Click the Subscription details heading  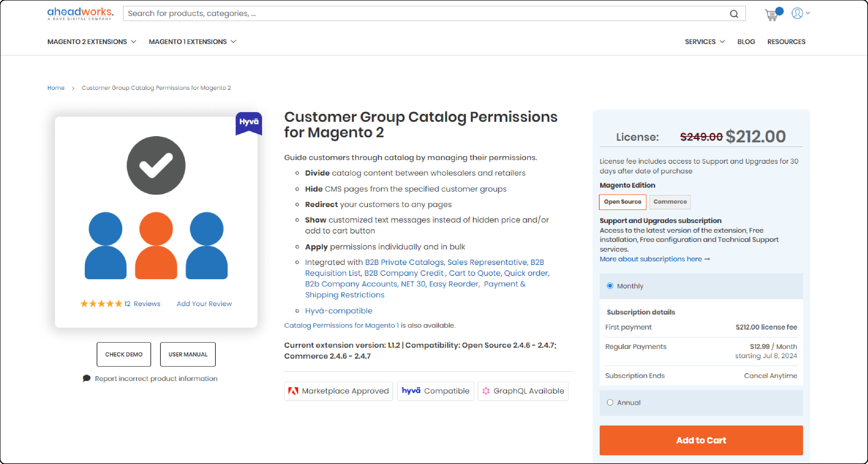click(x=641, y=312)
